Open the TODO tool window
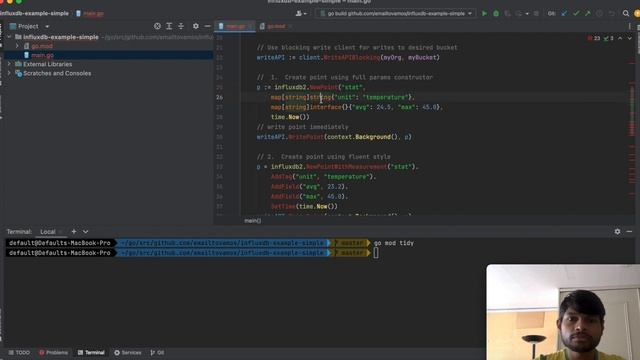Screen dimensions: 640x360 pyautogui.click(x=19, y=352)
